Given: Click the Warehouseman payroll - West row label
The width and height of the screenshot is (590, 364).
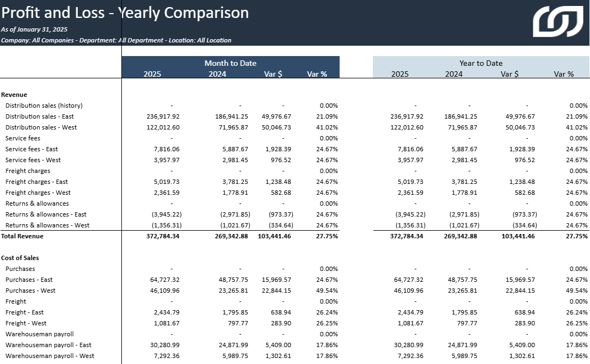Looking at the screenshot, I should (x=50, y=356).
